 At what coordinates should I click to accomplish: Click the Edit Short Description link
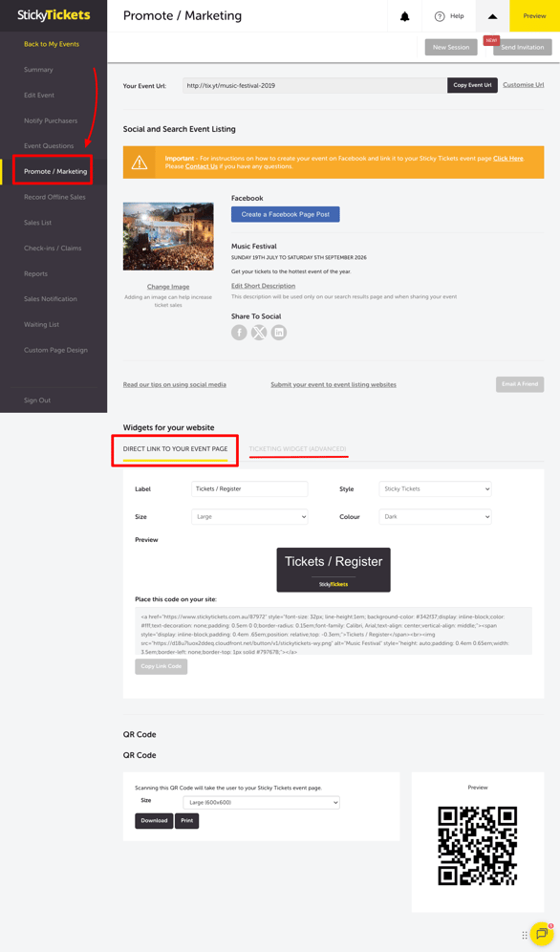[x=264, y=286]
